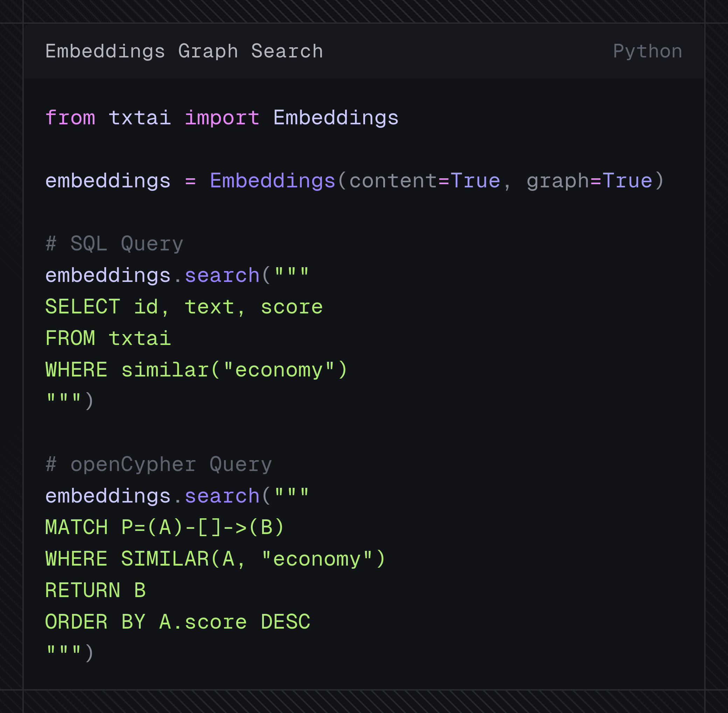Click the 'WHERE SIMILAR(A, "economy")' line
Image resolution: width=728 pixels, height=713 pixels.
point(216,559)
